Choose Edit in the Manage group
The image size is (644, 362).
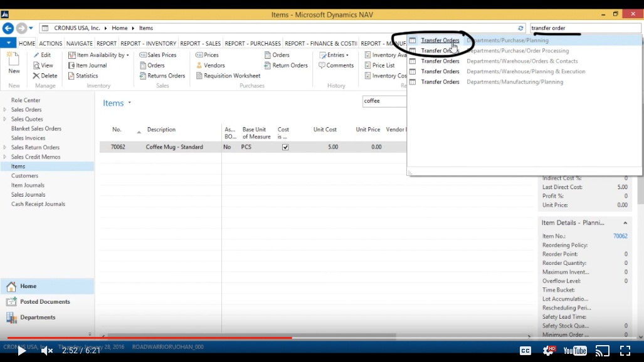pyautogui.click(x=42, y=55)
